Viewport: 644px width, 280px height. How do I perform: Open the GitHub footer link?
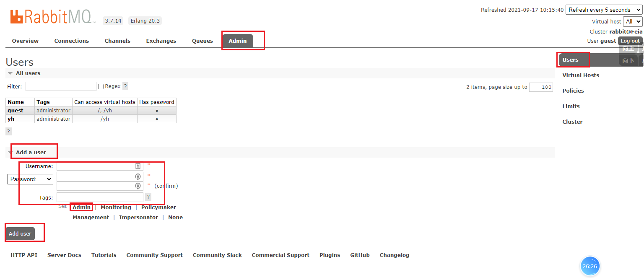tap(360, 255)
